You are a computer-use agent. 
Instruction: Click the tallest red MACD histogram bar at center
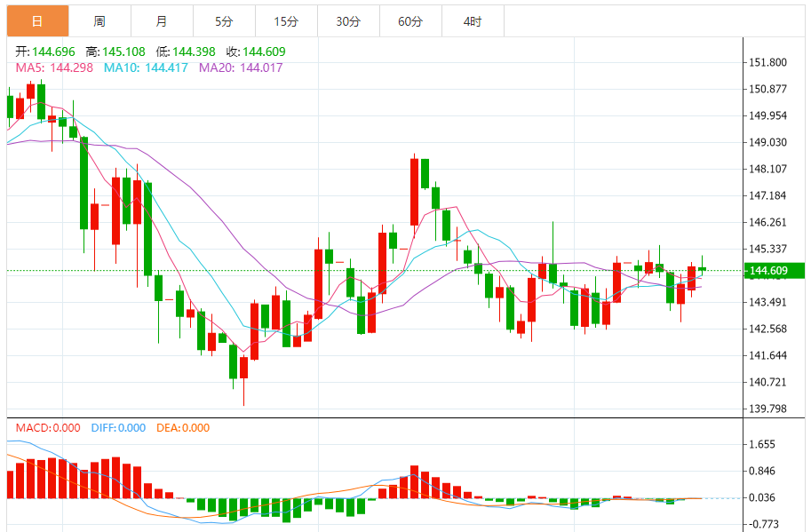[414, 482]
